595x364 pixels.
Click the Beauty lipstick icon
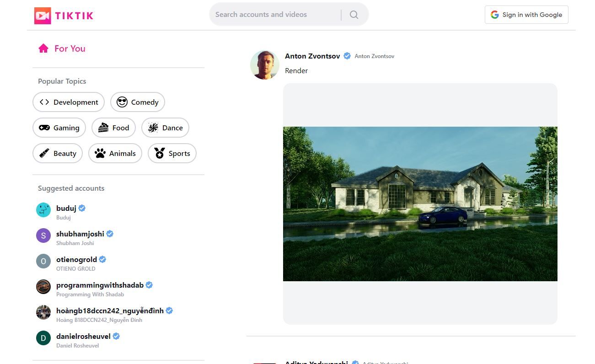(44, 153)
